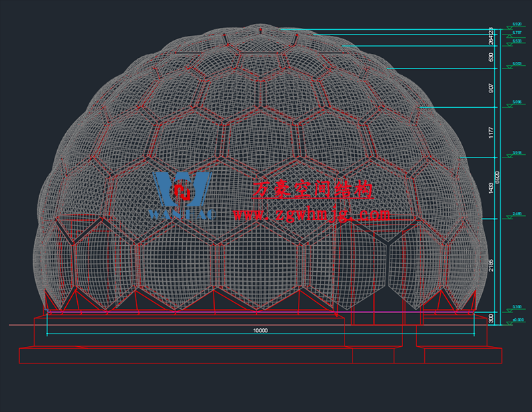Select the 10000 horizontal dimension text
532x412 pixels.
pyautogui.click(x=260, y=330)
